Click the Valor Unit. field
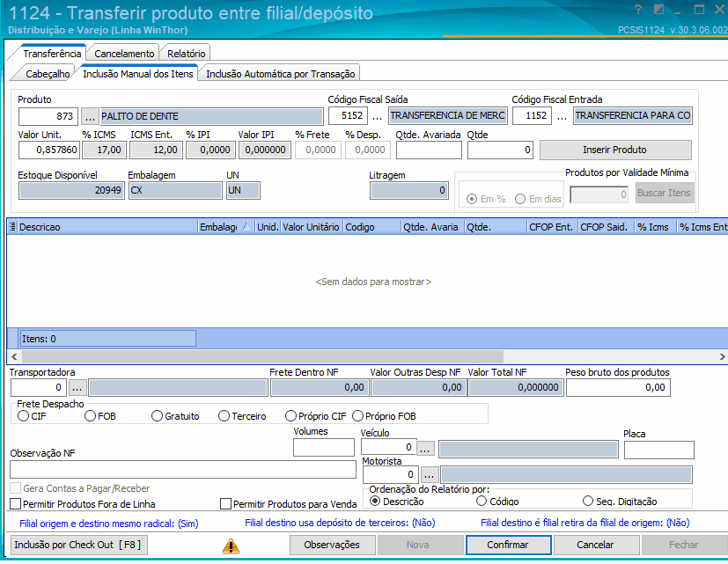 [49, 150]
